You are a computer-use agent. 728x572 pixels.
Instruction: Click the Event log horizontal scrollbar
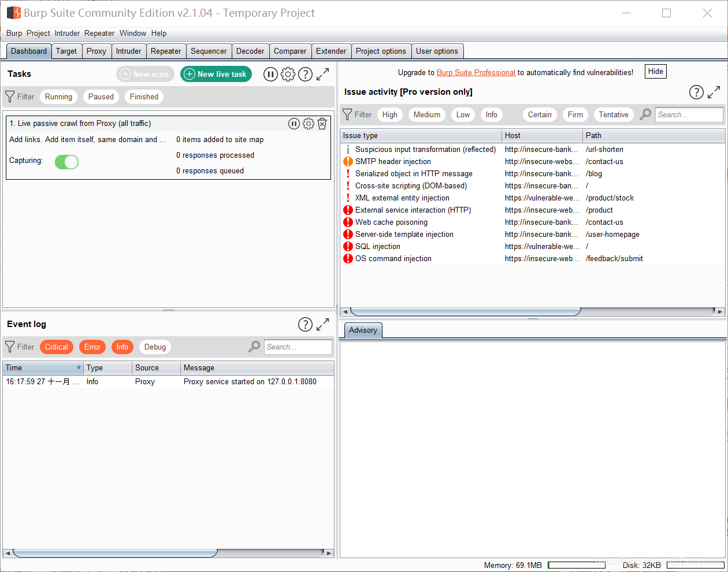(x=115, y=553)
